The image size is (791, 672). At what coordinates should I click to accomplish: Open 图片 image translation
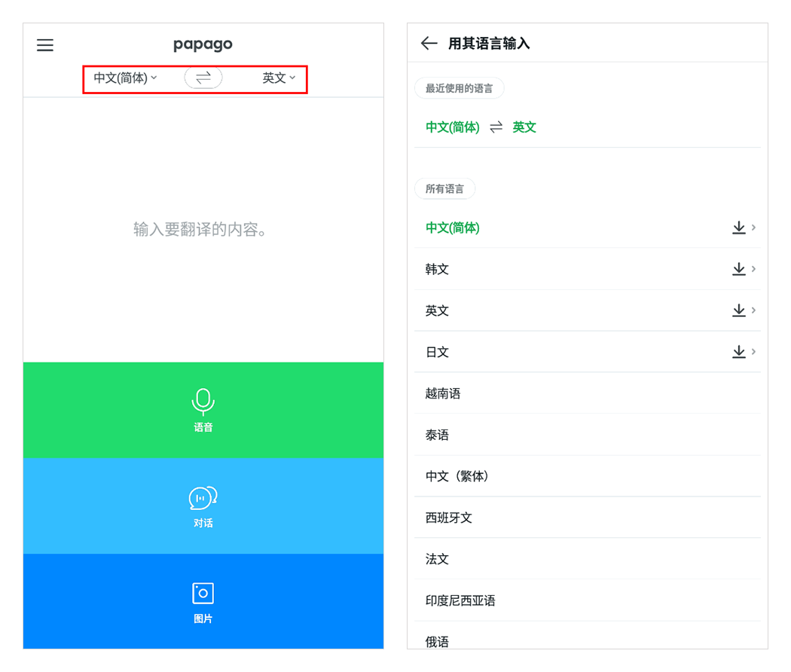203,601
